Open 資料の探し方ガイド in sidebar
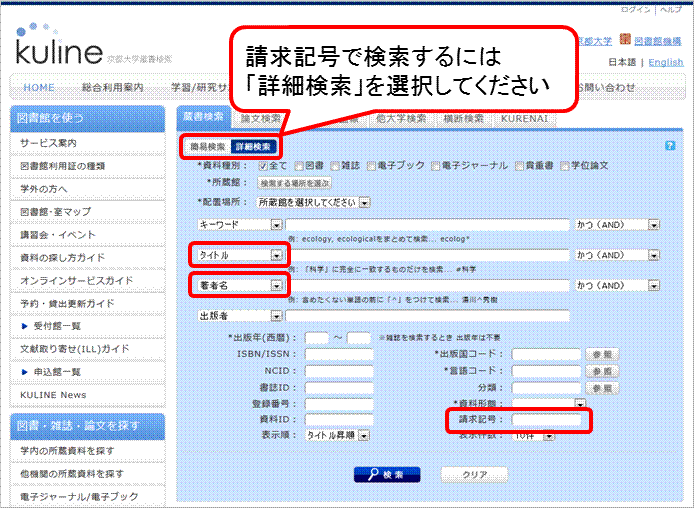Viewport: 694px width, 508px height. coord(88,258)
